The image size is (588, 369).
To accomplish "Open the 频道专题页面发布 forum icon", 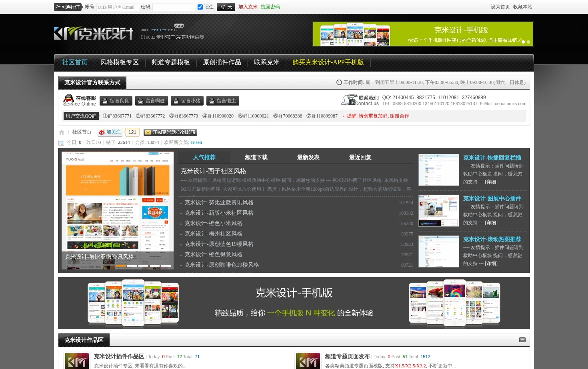I will click(308, 361).
